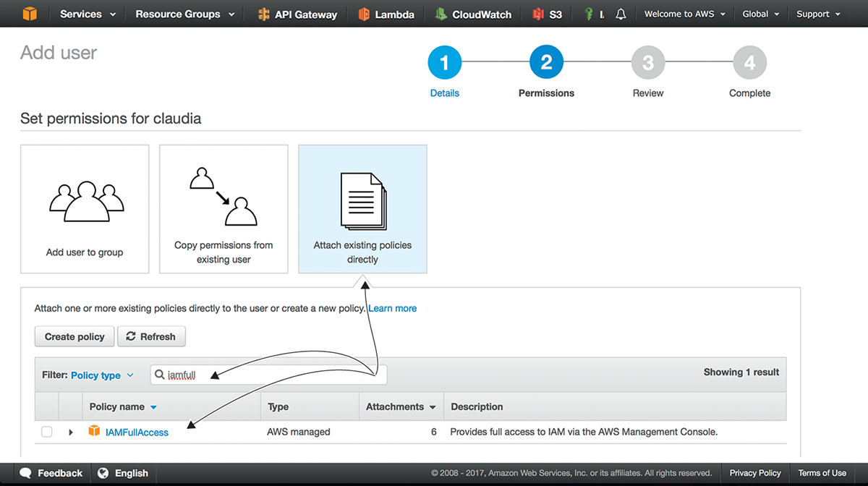
Task: Click the notifications bell icon
Action: pos(621,14)
